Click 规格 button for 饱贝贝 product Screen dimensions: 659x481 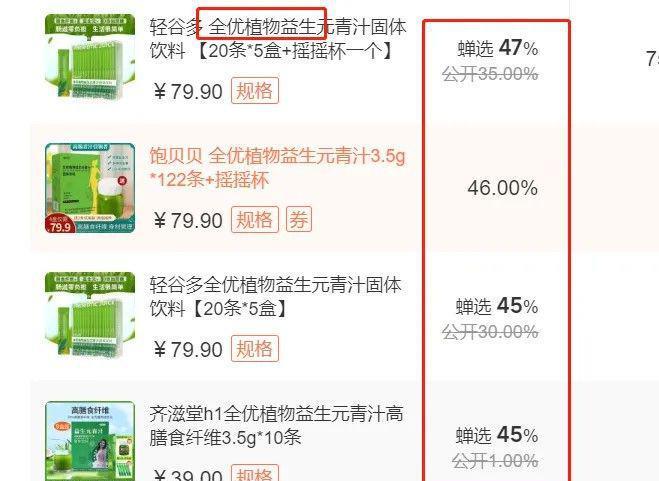[255, 219]
